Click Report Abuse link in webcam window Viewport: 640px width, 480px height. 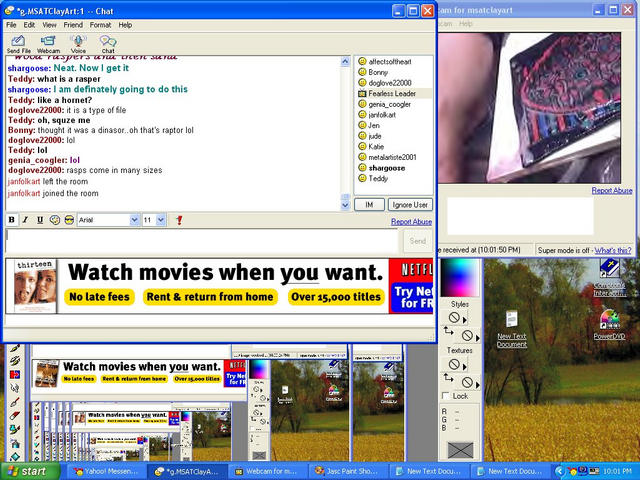[x=612, y=191]
